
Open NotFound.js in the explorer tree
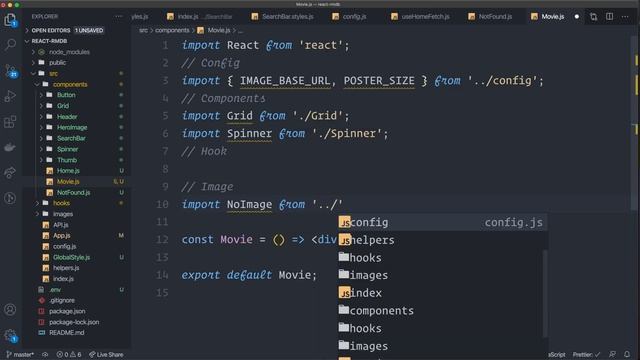[x=73, y=192]
